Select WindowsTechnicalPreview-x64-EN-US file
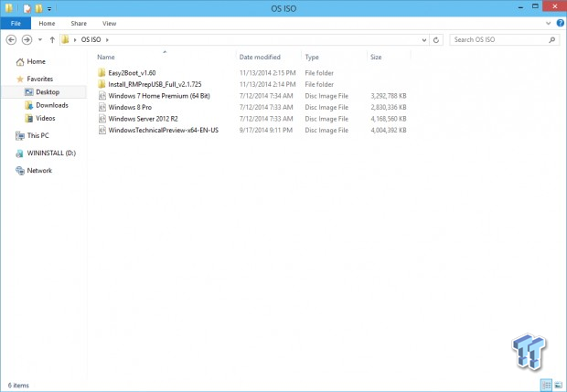This screenshot has height=392, width=567. (x=164, y=131)
